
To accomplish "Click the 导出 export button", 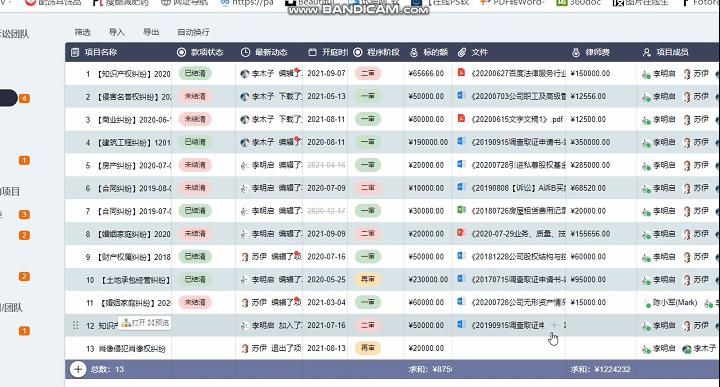I will [151, 32].
